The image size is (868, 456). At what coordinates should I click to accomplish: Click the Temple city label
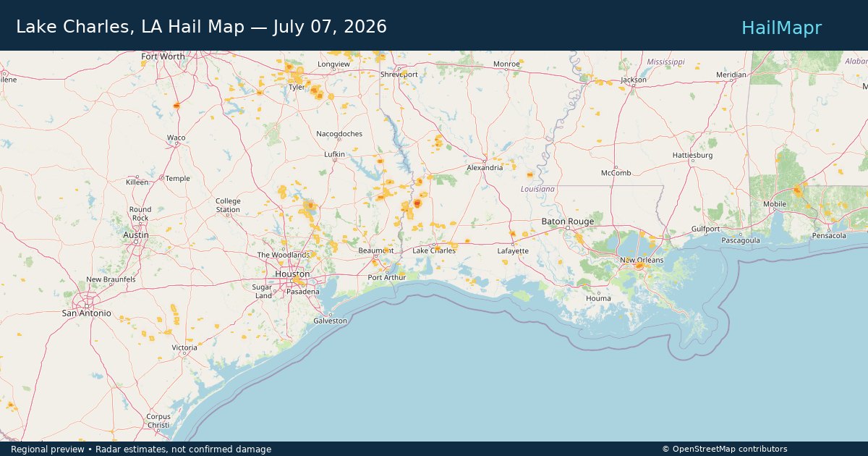point(178,179)
